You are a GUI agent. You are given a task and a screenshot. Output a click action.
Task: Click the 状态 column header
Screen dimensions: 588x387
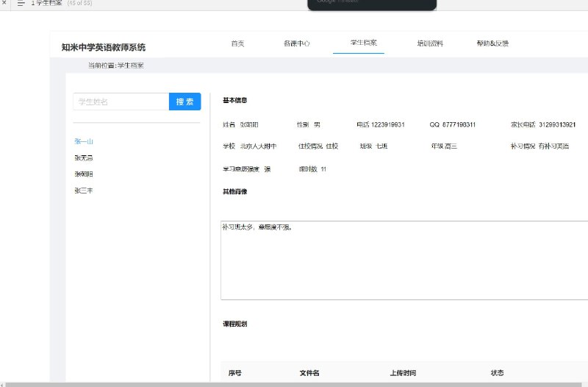tap(497, 373)
